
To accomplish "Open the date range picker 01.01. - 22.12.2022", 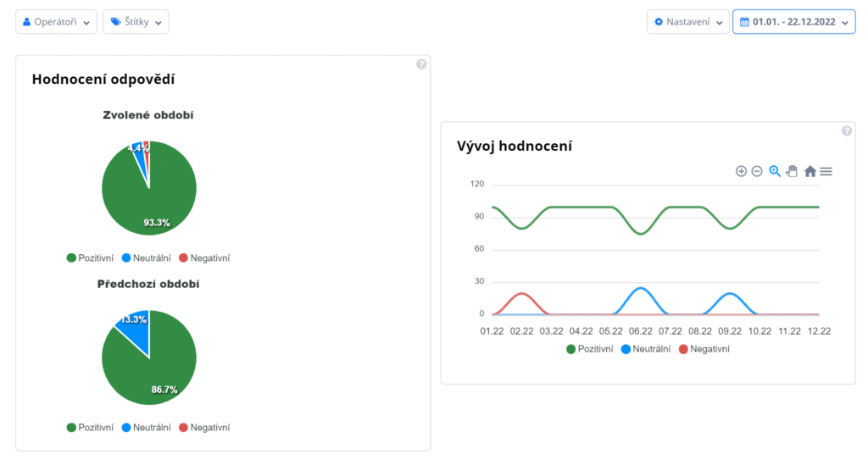I will [x=793, y=22].
